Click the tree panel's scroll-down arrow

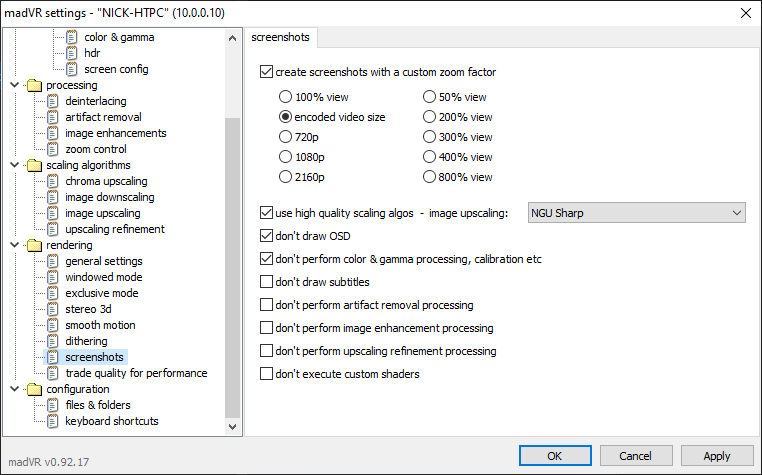(x=234, y=427)
